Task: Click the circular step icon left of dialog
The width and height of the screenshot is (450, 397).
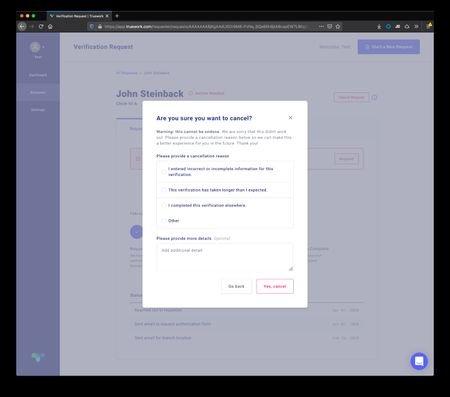Action: coord(136,232)
